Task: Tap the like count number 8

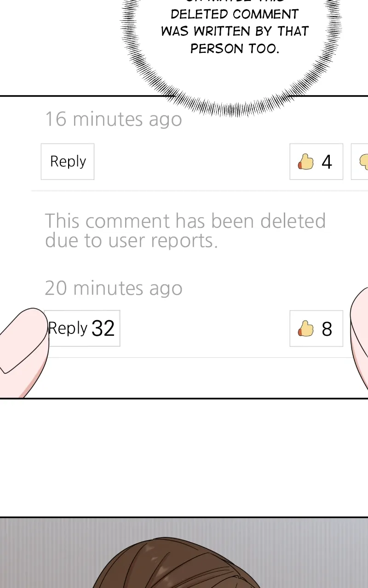Action: click(327, 329)
